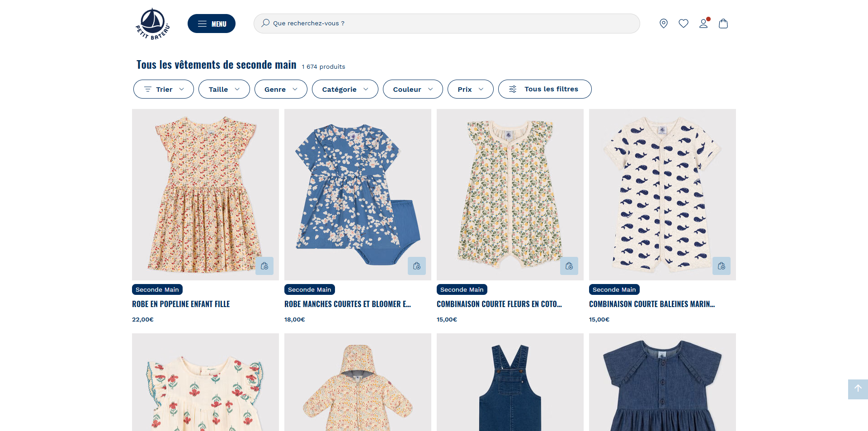
Task: Open the store locator pin icon
Action: click(x=664, y=24)
